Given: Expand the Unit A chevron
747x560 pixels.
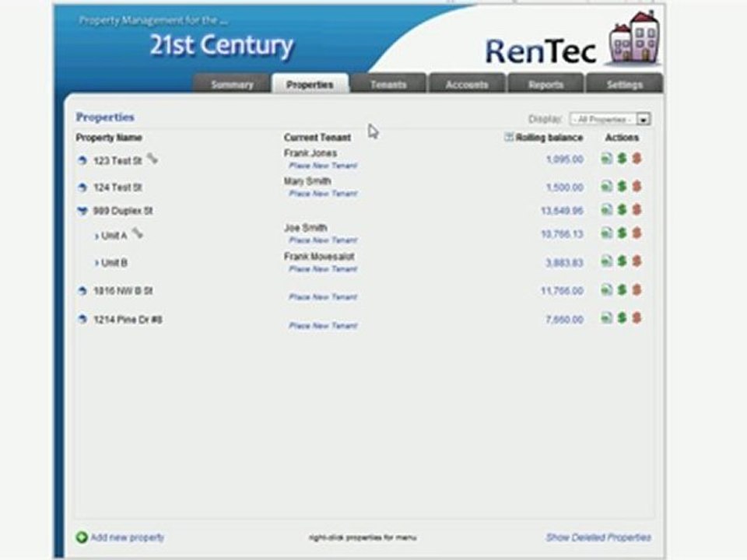Looking at the screenshot, I should click(96, 236).
